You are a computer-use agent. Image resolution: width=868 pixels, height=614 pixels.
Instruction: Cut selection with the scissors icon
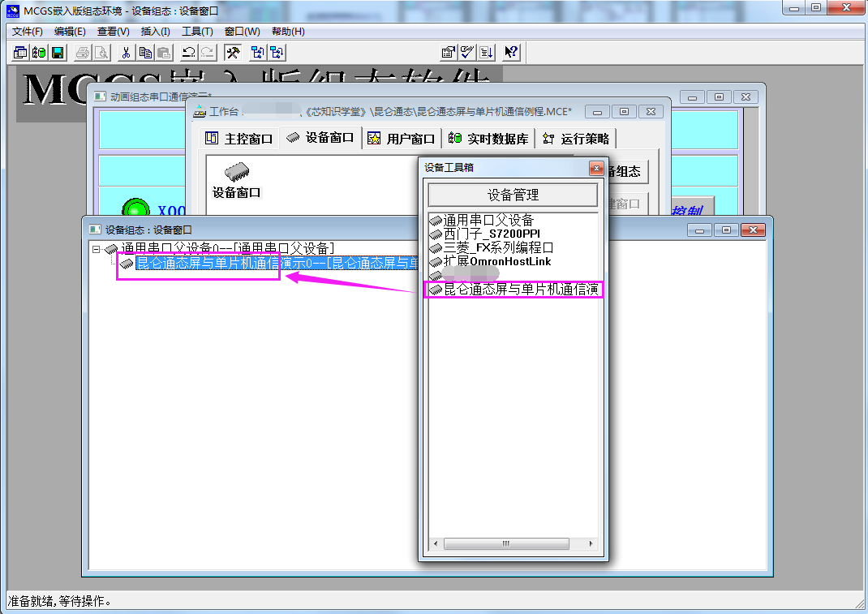coord(127,53)
